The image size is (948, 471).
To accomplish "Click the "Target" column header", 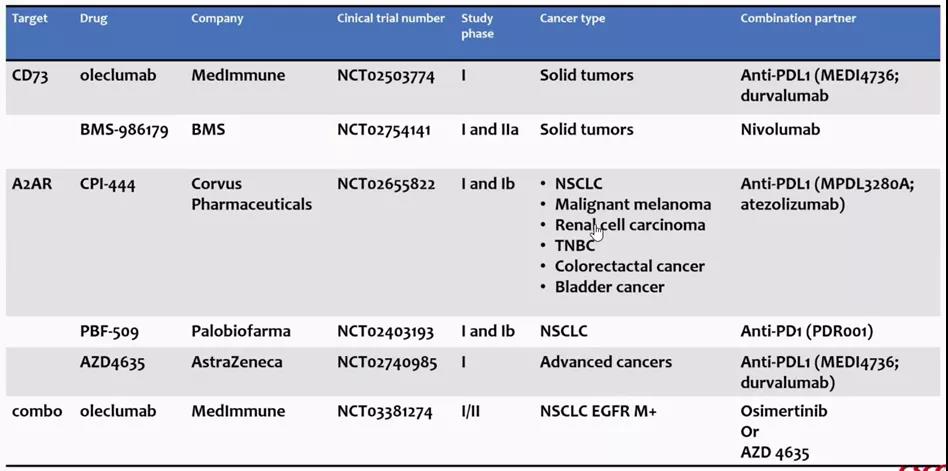I will coord(30,18).
